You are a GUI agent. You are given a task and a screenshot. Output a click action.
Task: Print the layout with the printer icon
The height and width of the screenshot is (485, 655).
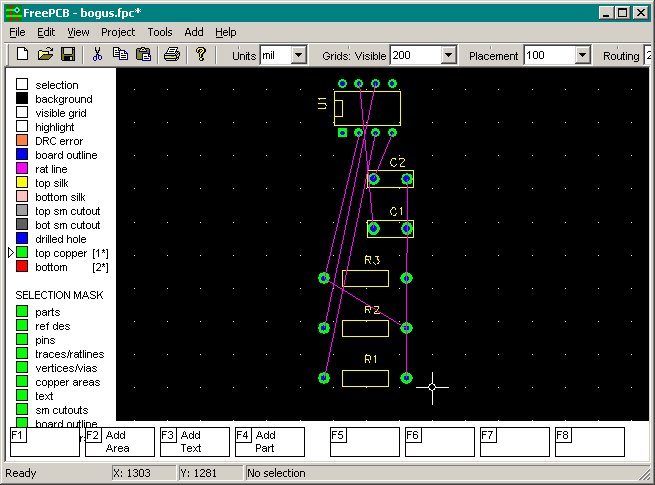[x=172, y=54]
